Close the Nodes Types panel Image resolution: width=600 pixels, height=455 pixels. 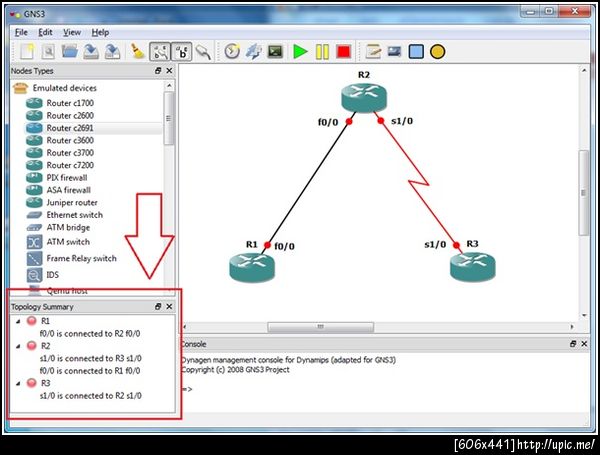169,71
